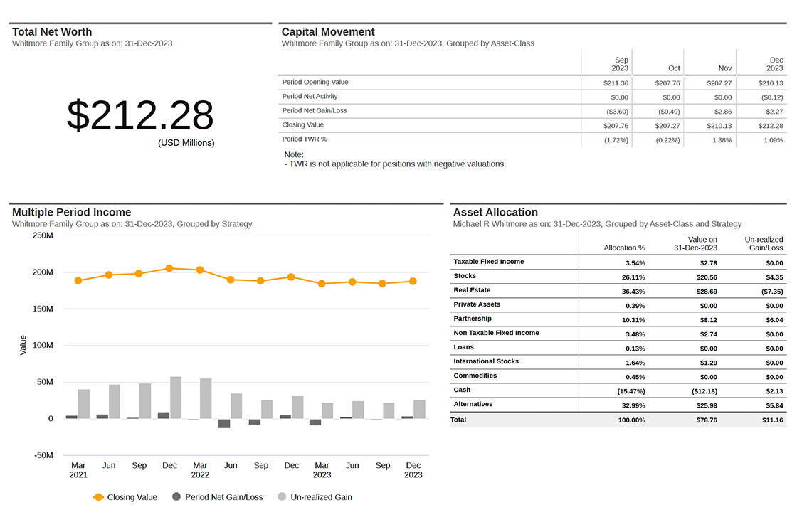This screenshot has height=532, width=797.
Task: Toggle the Un-realized Gain legend label
Action: 321,497
